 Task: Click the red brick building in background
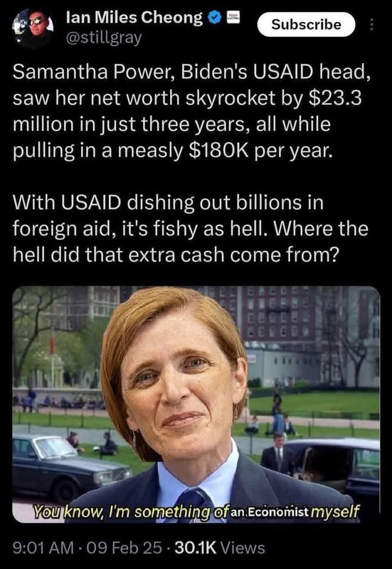[x=280, y=316]
